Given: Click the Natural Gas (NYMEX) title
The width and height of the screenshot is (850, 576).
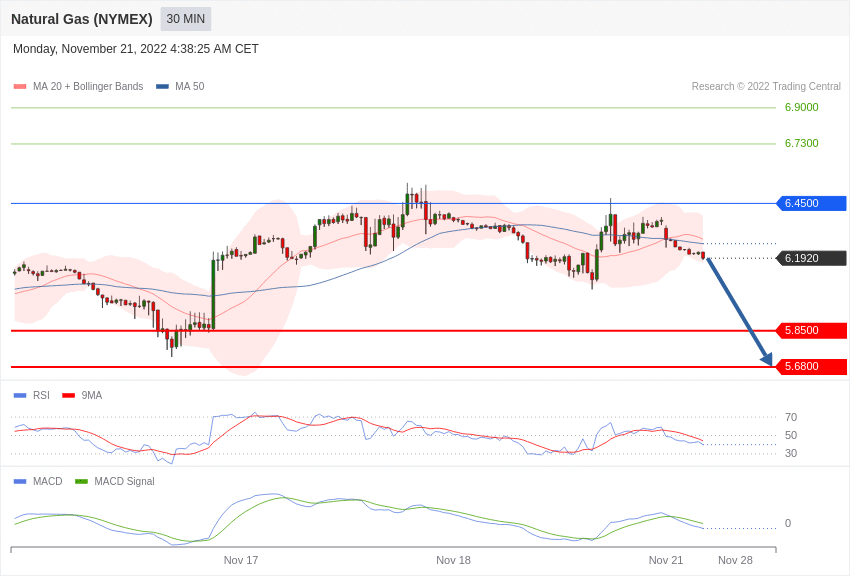Looking at the screenshot, I should pyautogui.click(x=82, y=19).
